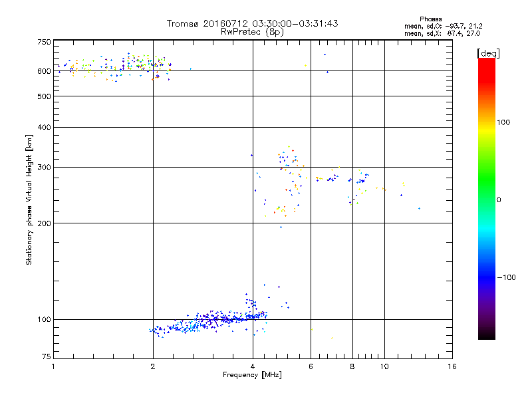The width and height of the screenshot is (532, 399).
Task: Select the 'mean, sd,O: -93.7, 21.2' line
Action: click(443, 26)
